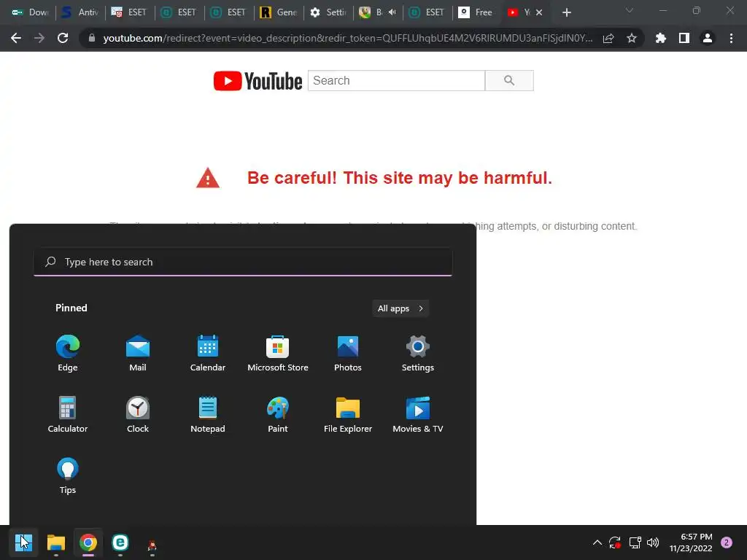Screen dimensions: 747x560
Task: Switch to Chrome in taskbar
Action: click(88, 542)
